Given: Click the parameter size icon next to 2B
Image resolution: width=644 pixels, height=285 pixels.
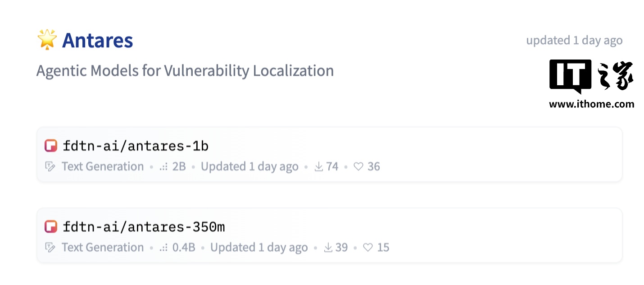Looking at the screenshot, I should [163, 167].
